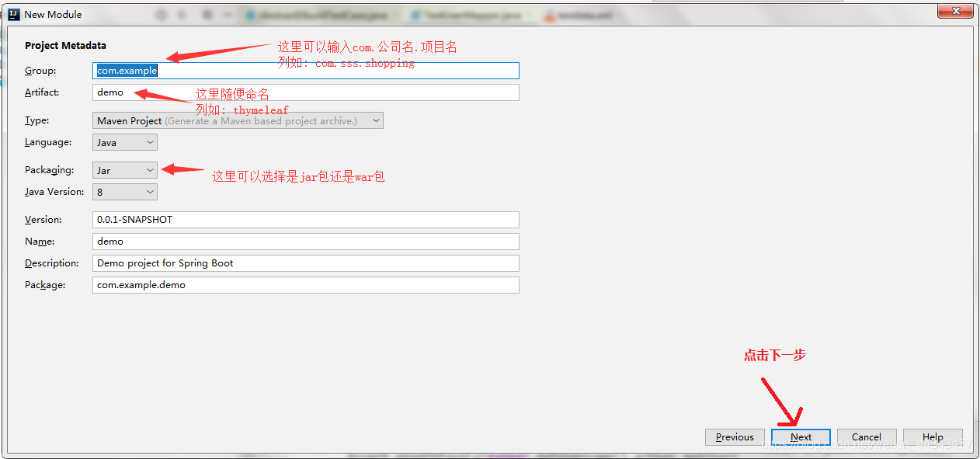Click the Version label
The height and width of the screenshot is (459, 980).
point(43,220)
